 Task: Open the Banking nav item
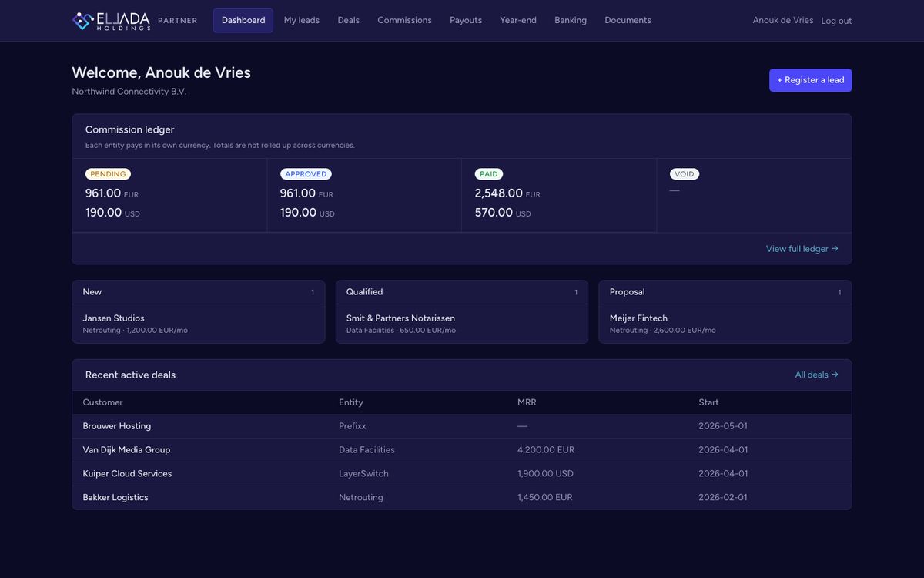coord(571,21)
